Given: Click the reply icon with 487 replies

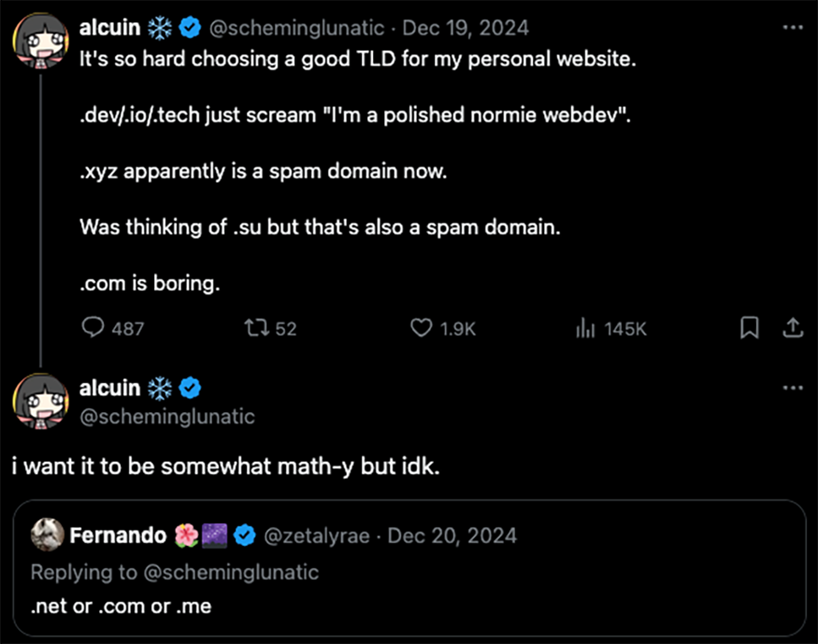Looking at the screenshot, I should click(x=92, y=328).
